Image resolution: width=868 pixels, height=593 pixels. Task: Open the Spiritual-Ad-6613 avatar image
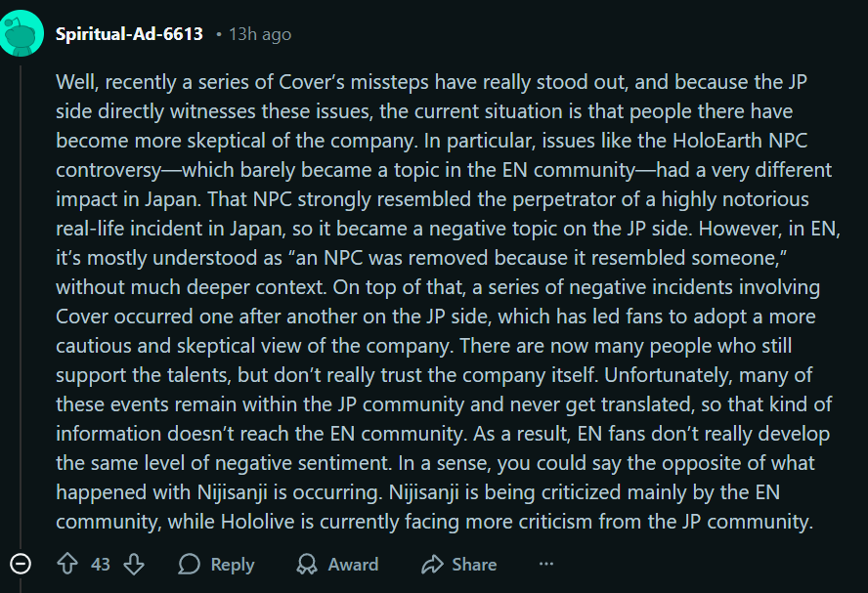coord(22,34)
